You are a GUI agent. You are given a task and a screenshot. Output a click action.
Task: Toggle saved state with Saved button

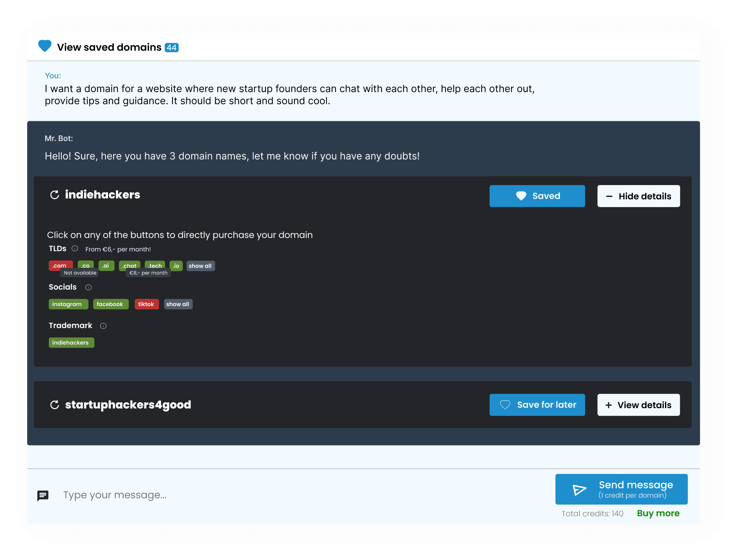(x=537, y=195)
